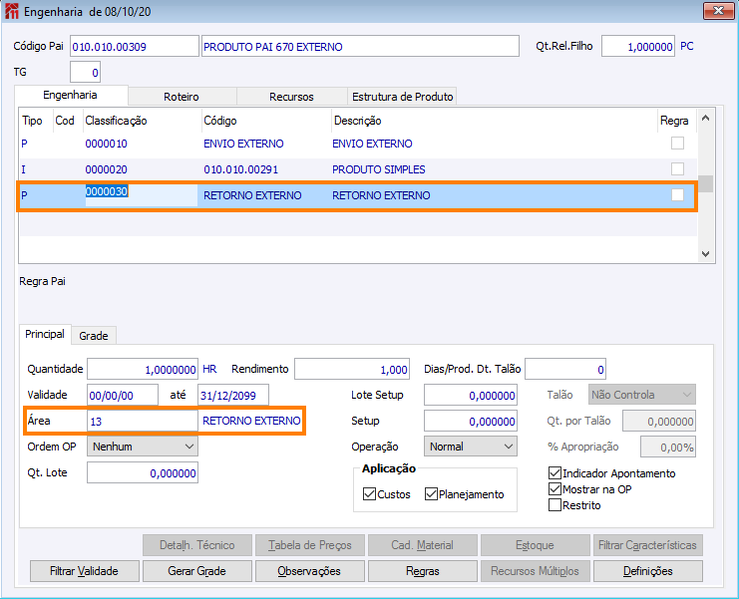
Task: Click the Código Pai input field
Action: (x=134, y=46)
